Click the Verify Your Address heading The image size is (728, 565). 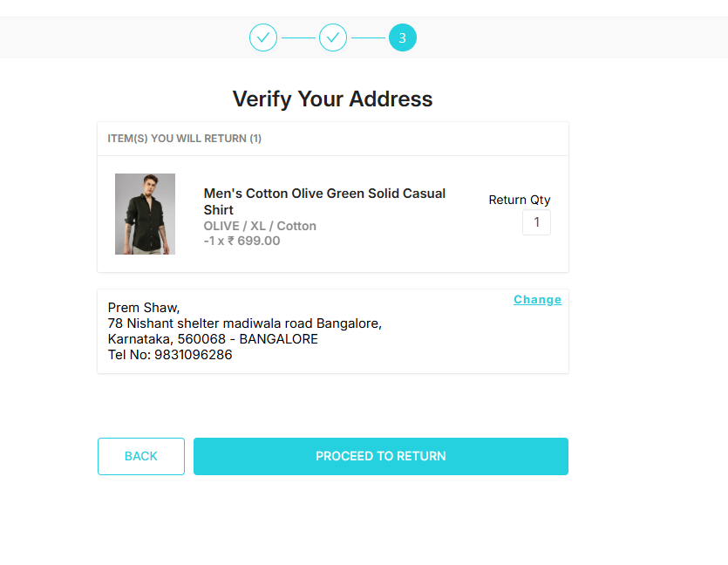[x=332, y=99]
